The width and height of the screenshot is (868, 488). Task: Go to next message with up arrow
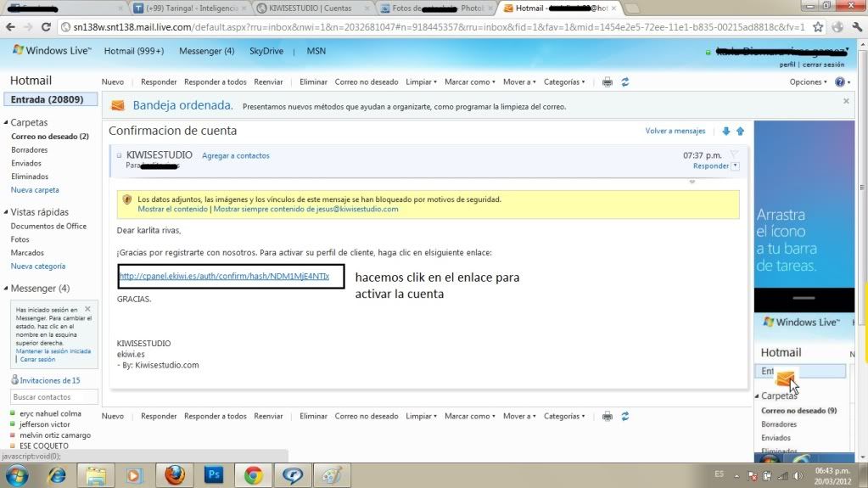[x=740, y=132]
